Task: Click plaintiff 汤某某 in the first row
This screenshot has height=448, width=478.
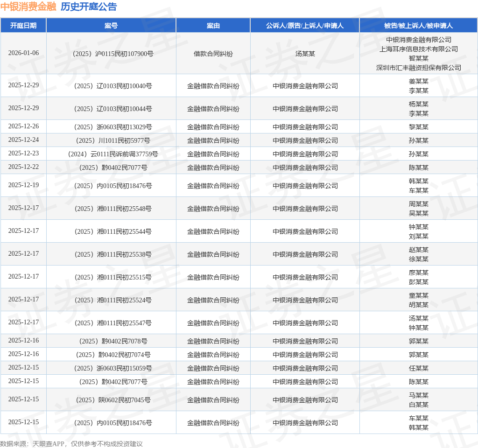Action: point(305,54)
